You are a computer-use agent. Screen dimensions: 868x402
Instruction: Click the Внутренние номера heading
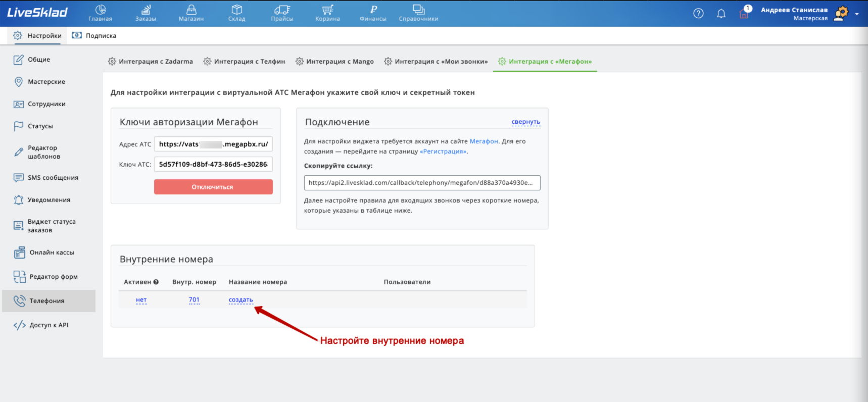click(x=166, y=260)
